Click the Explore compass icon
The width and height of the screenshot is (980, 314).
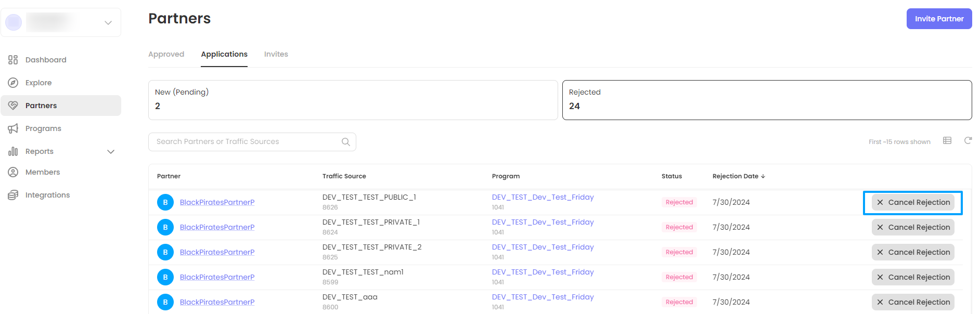pyautogui.click(x=13, y=83)
